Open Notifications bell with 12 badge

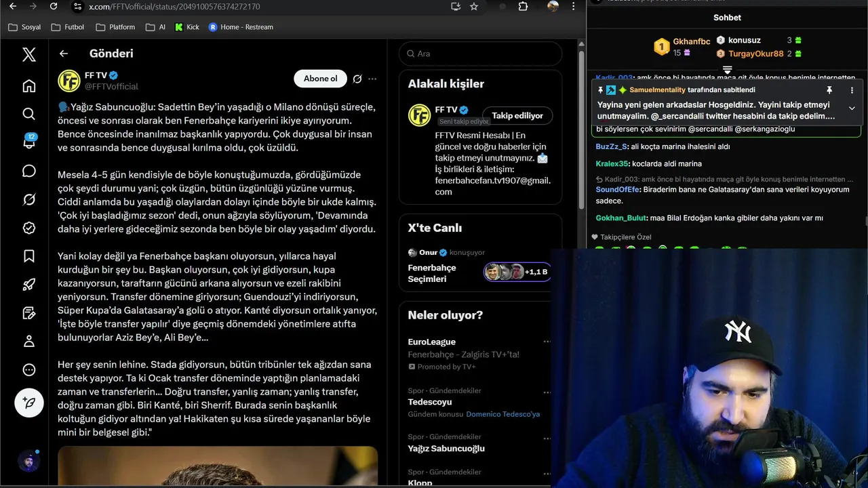pos(28,142)
